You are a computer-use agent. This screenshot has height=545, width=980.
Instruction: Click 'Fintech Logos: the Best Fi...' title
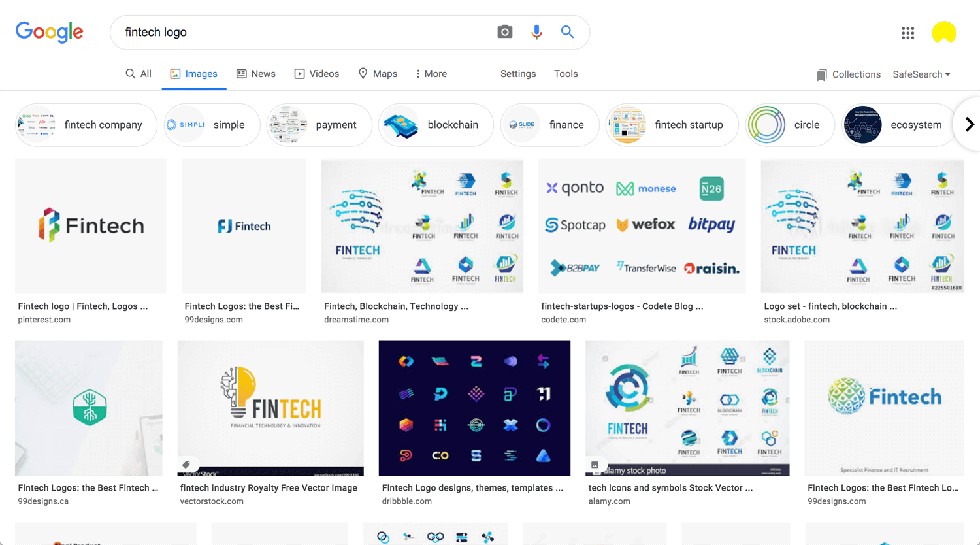pyautogui.click(x=242, y=306)
